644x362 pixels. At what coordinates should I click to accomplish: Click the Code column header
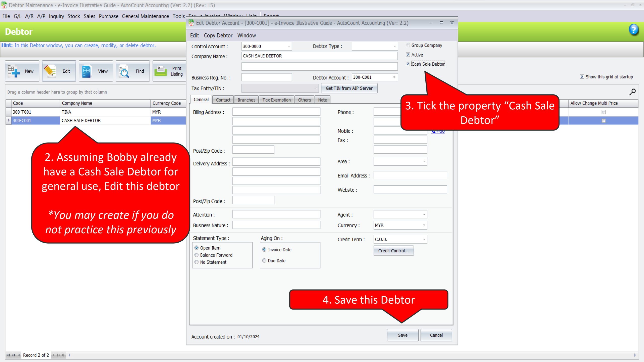point(36,103)
